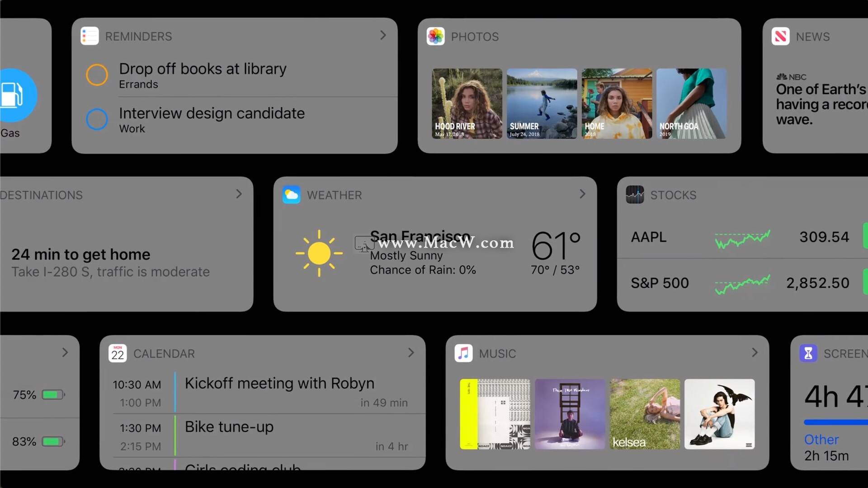Select the Hood River photo album
Screen dimensions: 868x488
tap(467, 103)
